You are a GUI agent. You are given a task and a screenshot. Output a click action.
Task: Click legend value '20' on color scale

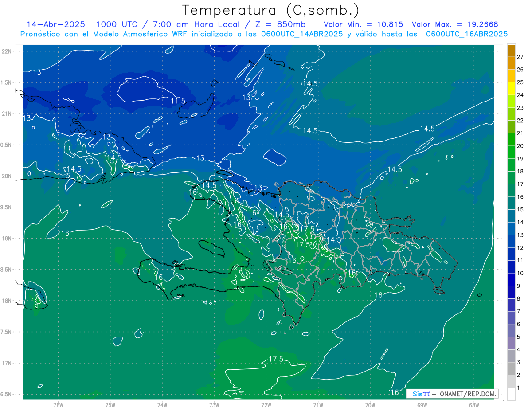click(x=520, y=146)
